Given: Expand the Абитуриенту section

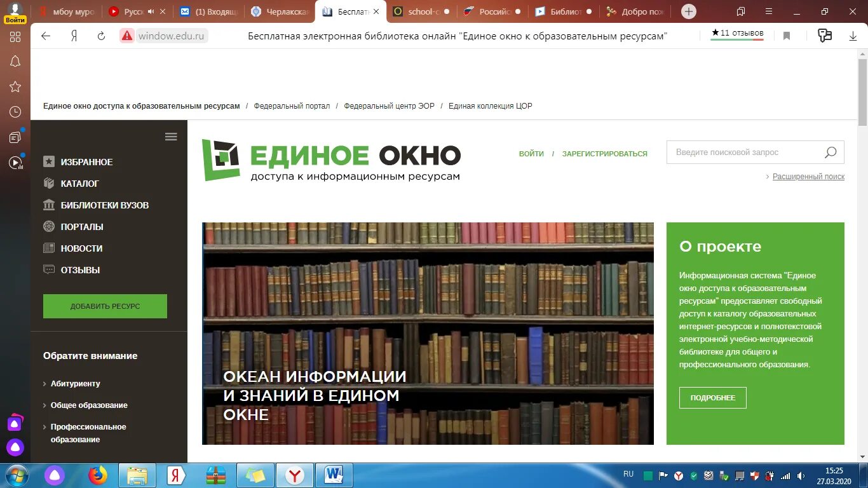Looking at the screenshot, I should (75, 384).
